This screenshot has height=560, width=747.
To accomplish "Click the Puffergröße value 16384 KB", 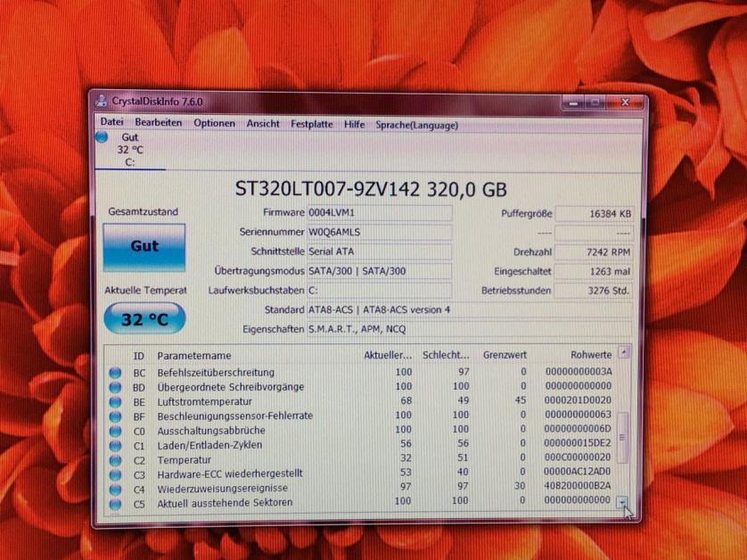I will click(594, 214).
